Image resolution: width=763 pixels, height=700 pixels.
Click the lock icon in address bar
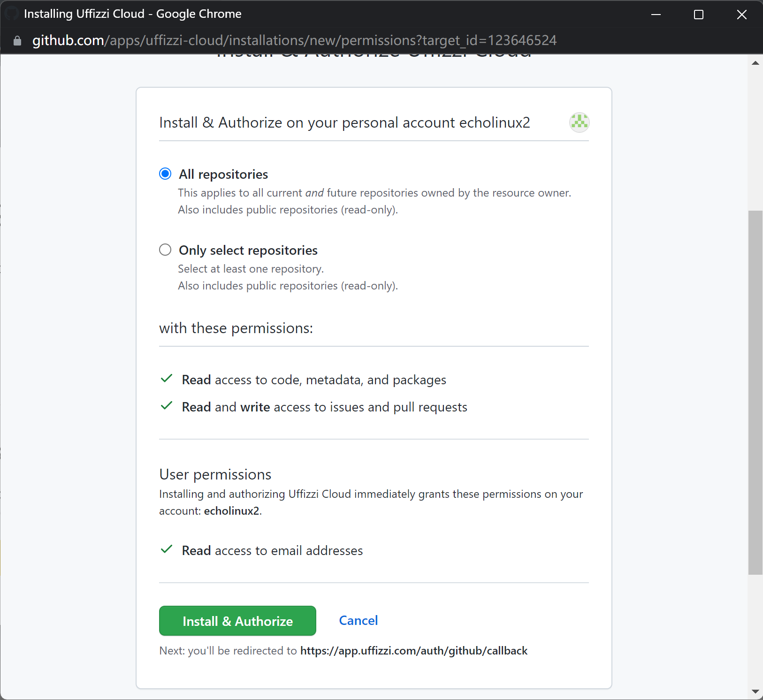[17, 41]
